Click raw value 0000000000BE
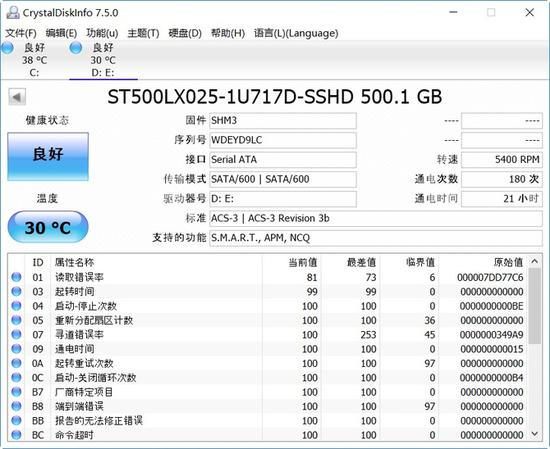The width and height of the screenshot is (550, 449). click(x=491, y=306)
